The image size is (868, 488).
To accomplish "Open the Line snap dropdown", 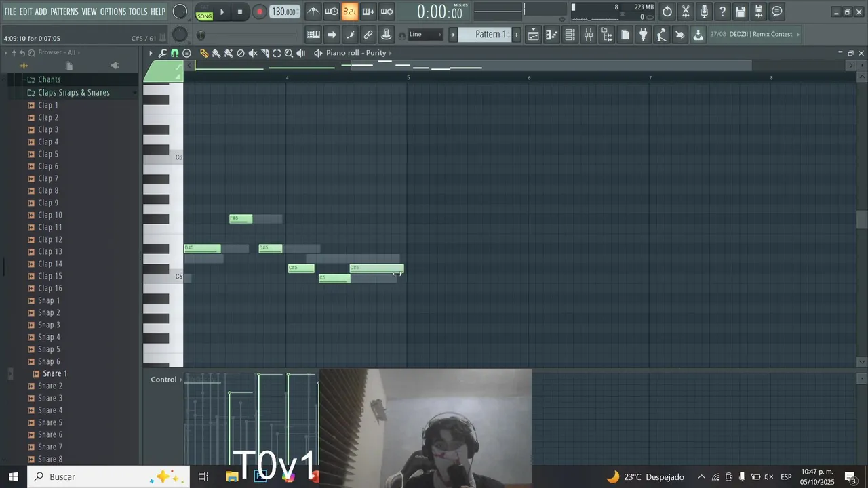I will (426, 35).
